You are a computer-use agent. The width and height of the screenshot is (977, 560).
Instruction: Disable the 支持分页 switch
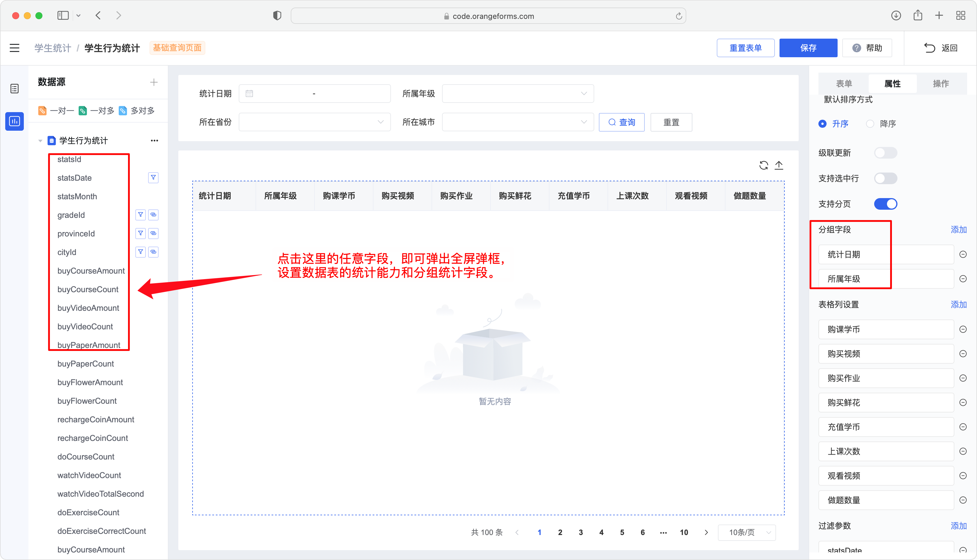coord(886,204)
